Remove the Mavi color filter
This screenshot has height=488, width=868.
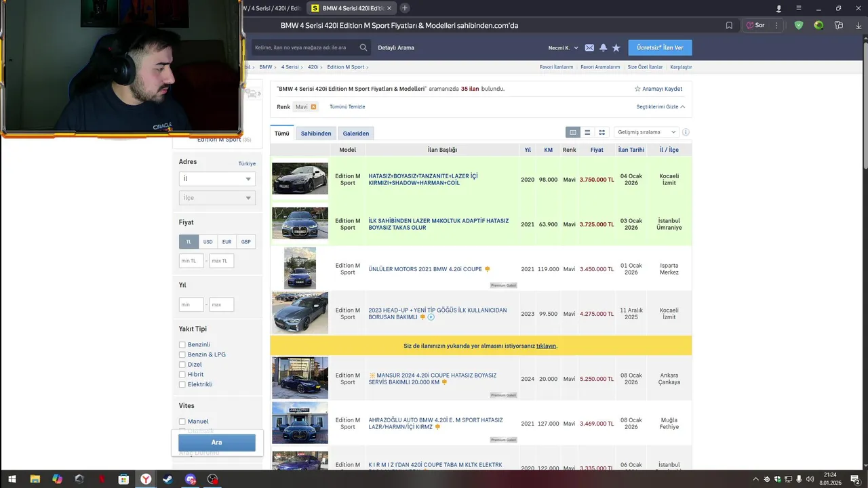tap(313, 107)
